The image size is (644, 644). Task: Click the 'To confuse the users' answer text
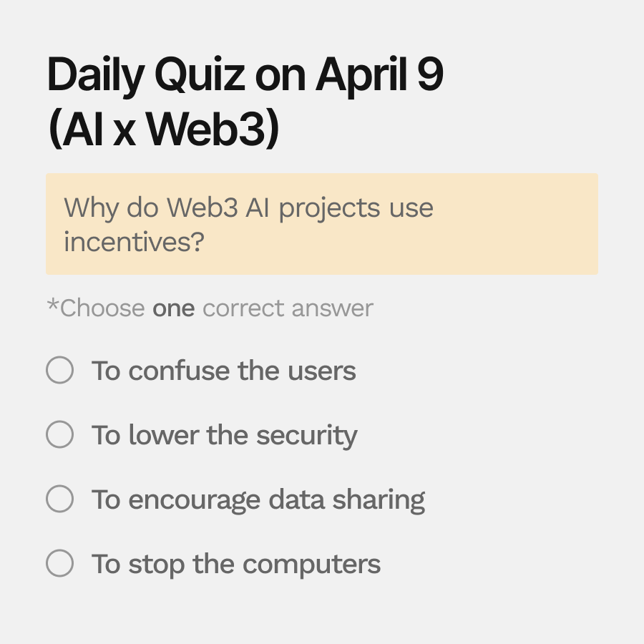pyautogui.click(x=223, y=371)
